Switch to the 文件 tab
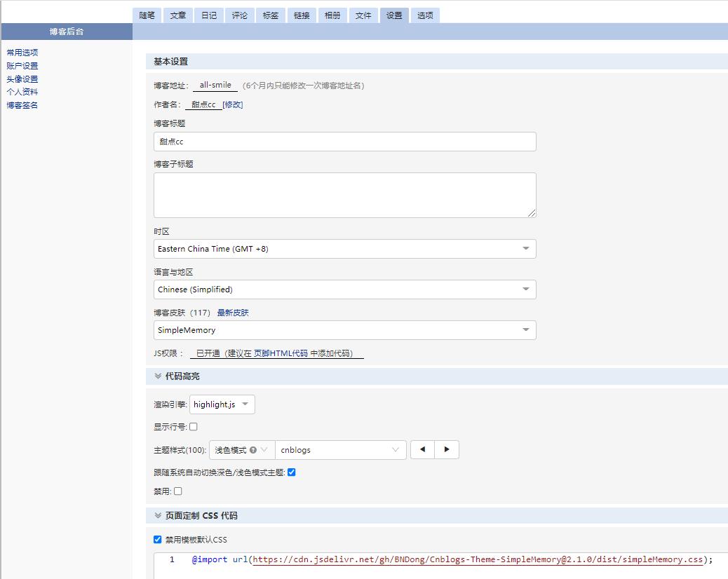 tap(363, 15)
